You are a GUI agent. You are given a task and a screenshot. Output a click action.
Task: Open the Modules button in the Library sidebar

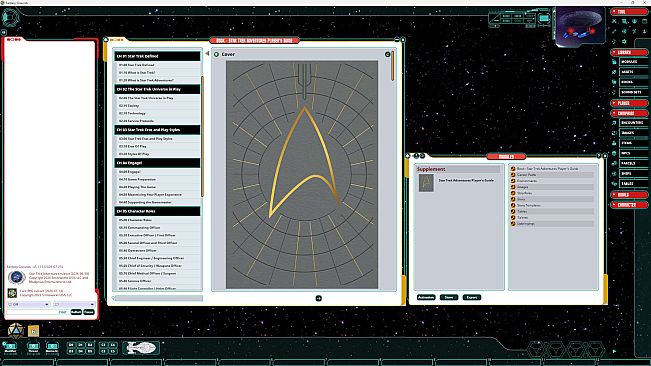coord(634,62)
